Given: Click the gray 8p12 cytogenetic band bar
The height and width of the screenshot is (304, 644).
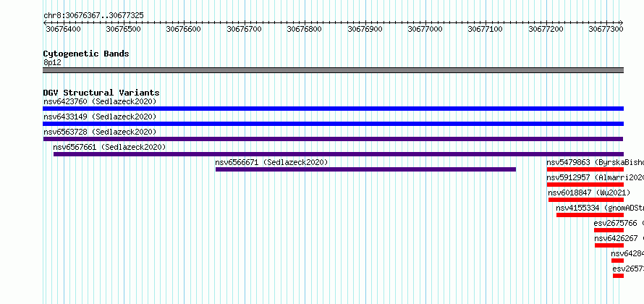Looking at the screenshot, I should tap(333, 70).
